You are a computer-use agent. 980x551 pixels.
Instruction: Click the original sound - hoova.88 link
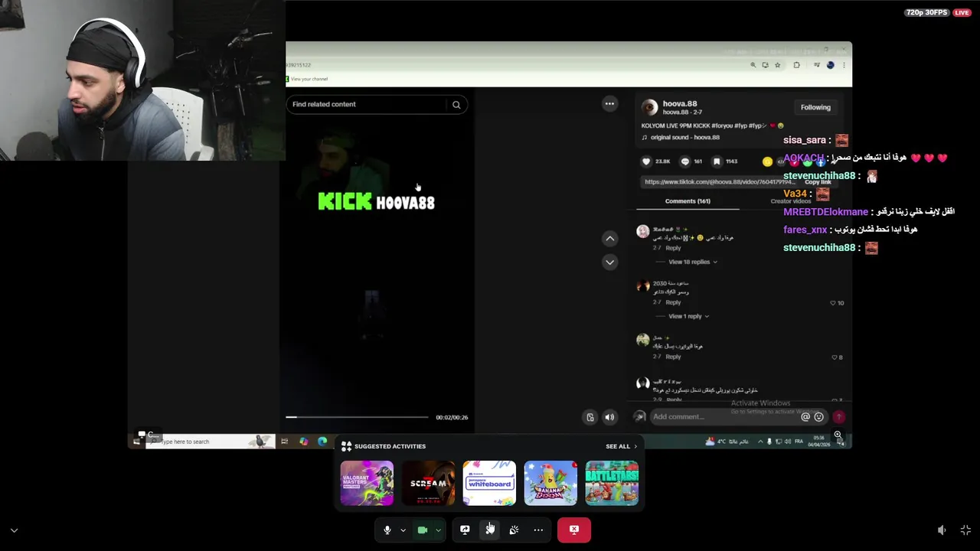pyautogui.click(x=685, y=138)
